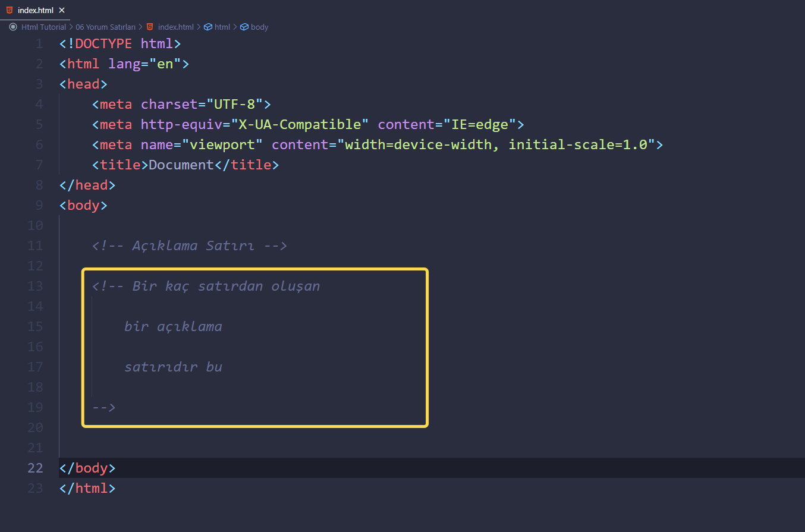This screenshot has height=532, width=805.
Task: Open the Html Tutorial breadcrumb folder
Action: pos(43,27)
